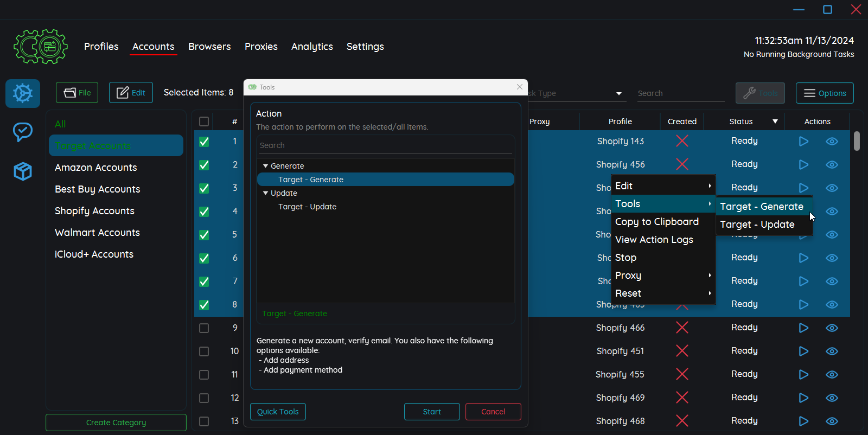Select Copy to Clipboard context menu item

point(656,222)
